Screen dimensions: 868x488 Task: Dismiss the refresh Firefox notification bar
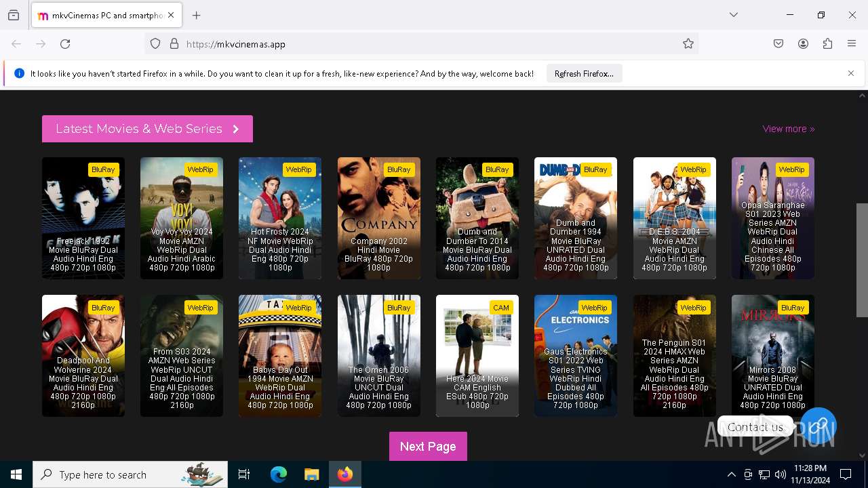[x=851, y=73]
